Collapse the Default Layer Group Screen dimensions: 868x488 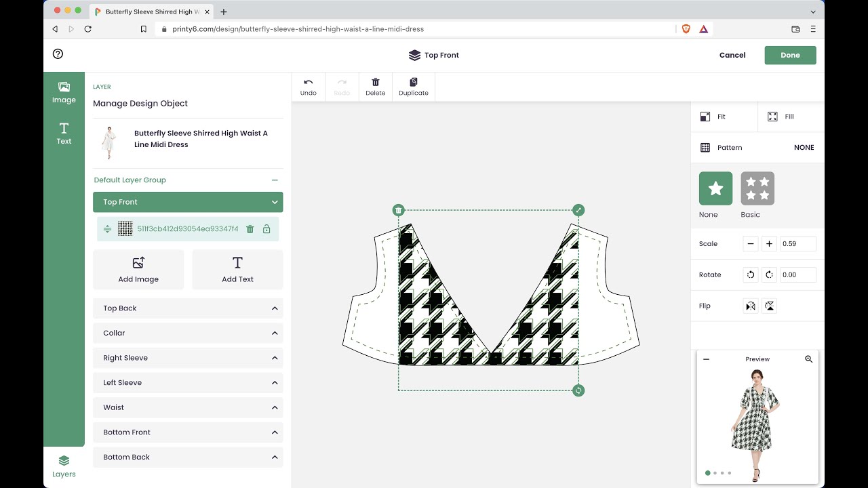point(275,180)
